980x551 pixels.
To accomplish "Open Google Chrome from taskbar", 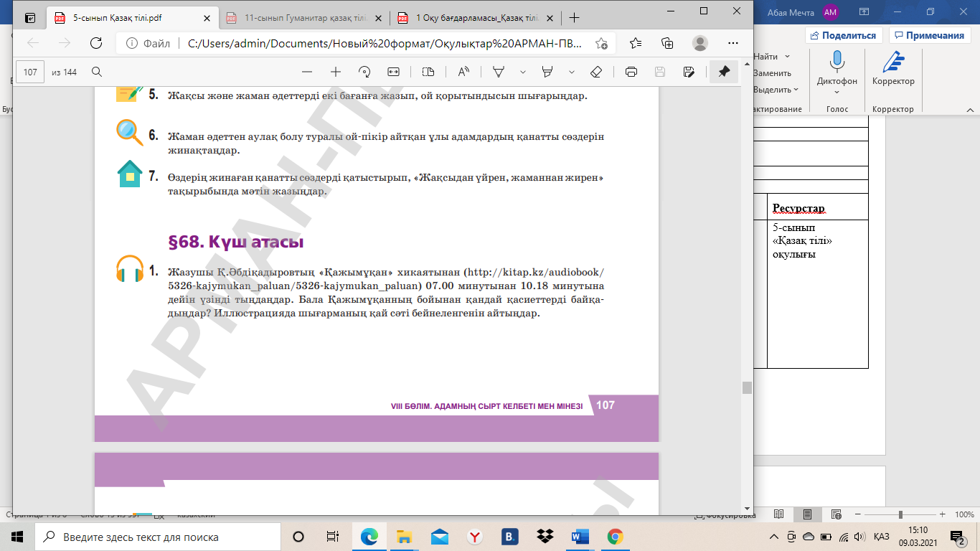I will (615, 537).
